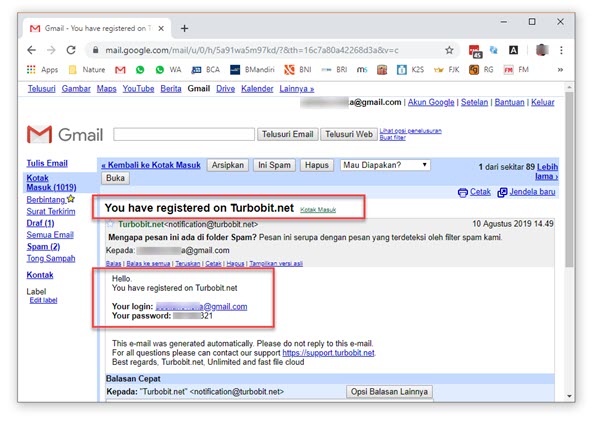This screenshot has width=600, height=429.
Task: Click the red extension icon in toolbar
Action: (475, 51)
